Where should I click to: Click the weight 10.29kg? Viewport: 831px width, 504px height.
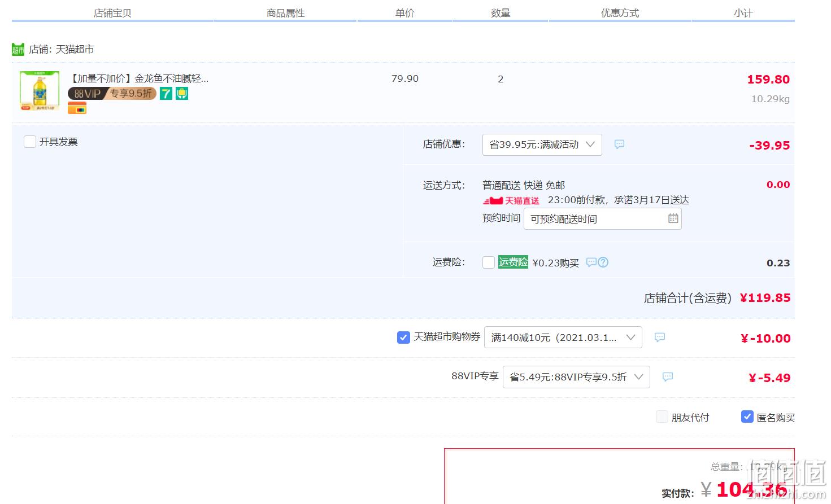click(x=770, y=99)
